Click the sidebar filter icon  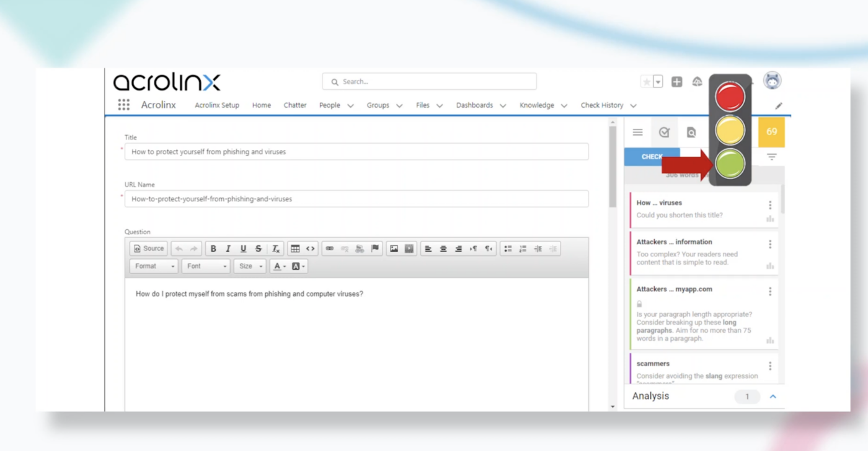tap(771, 157)
